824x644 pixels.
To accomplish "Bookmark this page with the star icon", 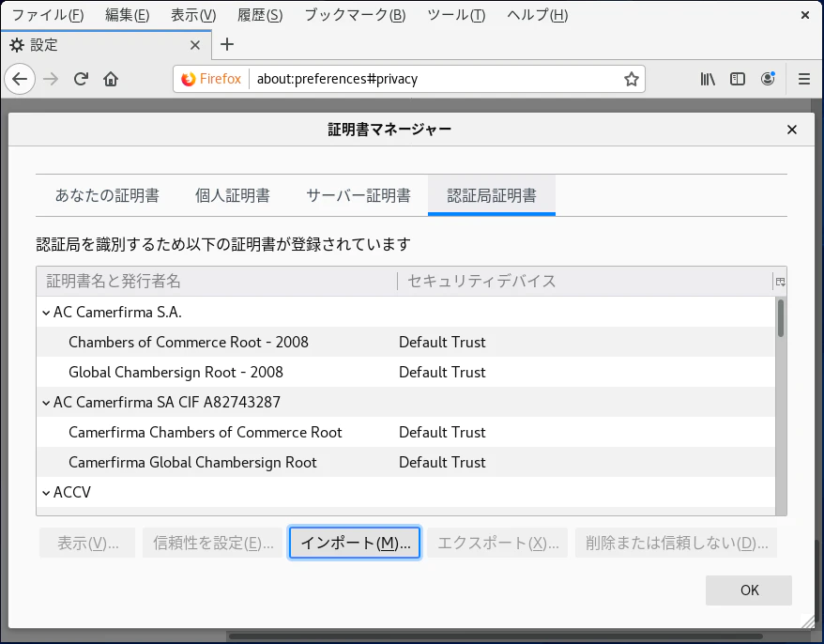I will [x=632, y=79].
